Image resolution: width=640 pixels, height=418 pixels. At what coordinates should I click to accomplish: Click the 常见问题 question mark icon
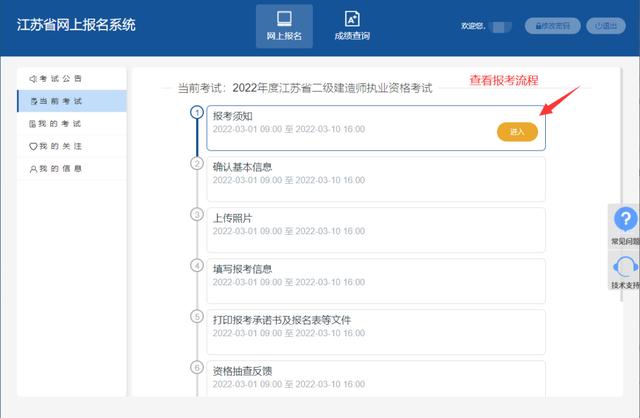click(x=625, y=220)
